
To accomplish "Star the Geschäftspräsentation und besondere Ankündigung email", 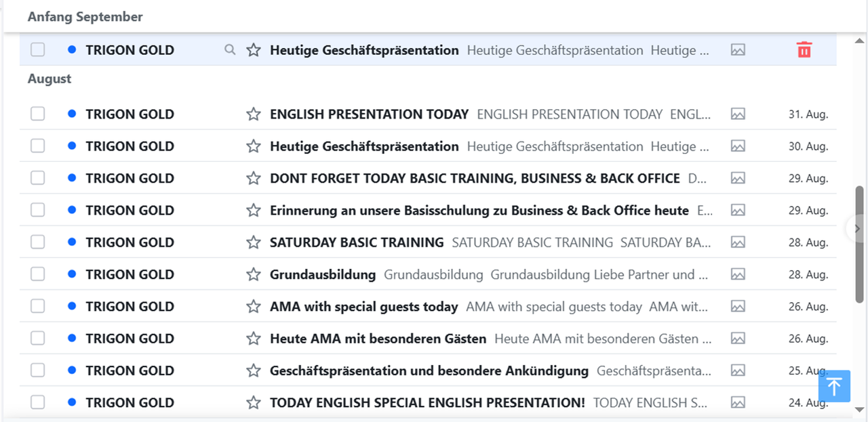I will [254, 371].
